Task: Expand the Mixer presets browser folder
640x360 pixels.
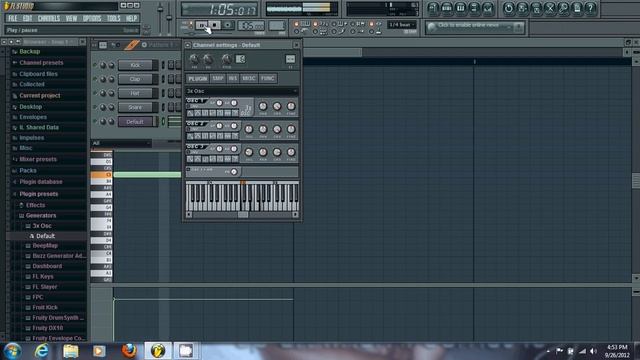Action: [38, 159]
